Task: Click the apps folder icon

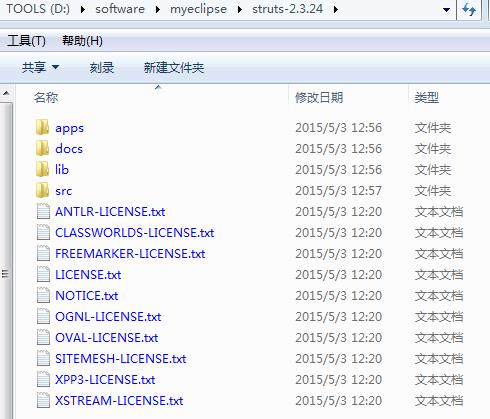Action: pyautogui.click(x=43, y=128)
